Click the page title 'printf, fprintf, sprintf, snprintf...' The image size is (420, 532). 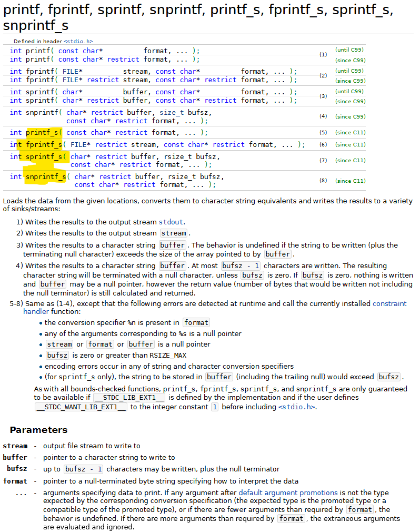click(x=198, y=17)
